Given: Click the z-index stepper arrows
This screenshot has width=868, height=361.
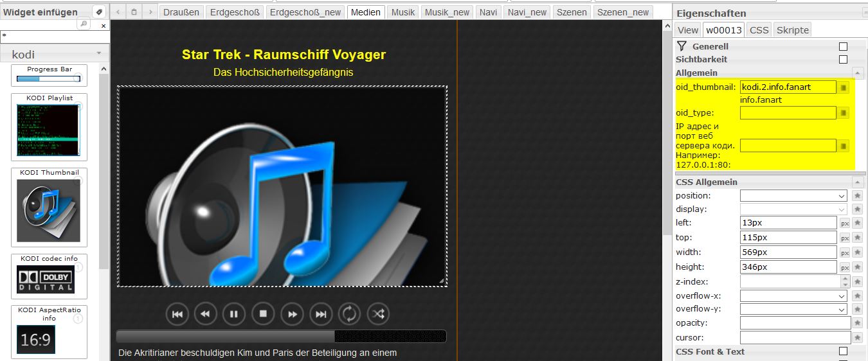Looking at the screenshot, I should click(845, 281).
